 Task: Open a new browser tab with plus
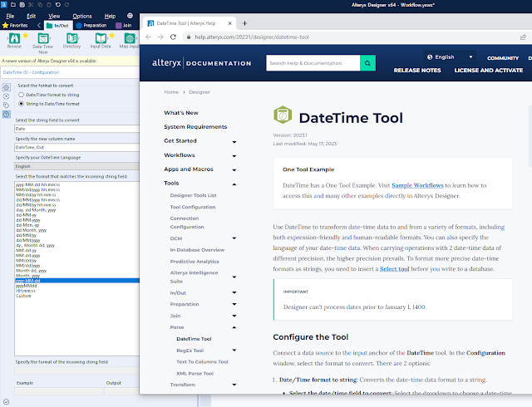[244, 23]
